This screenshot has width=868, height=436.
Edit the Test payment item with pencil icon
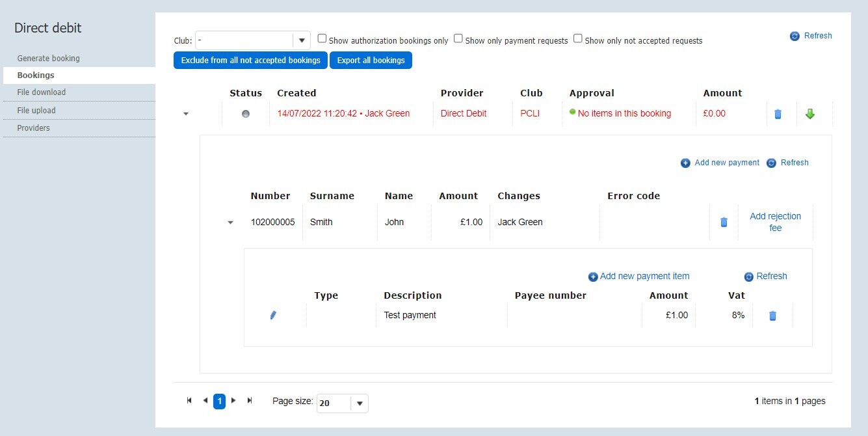[x=273, y=316]
